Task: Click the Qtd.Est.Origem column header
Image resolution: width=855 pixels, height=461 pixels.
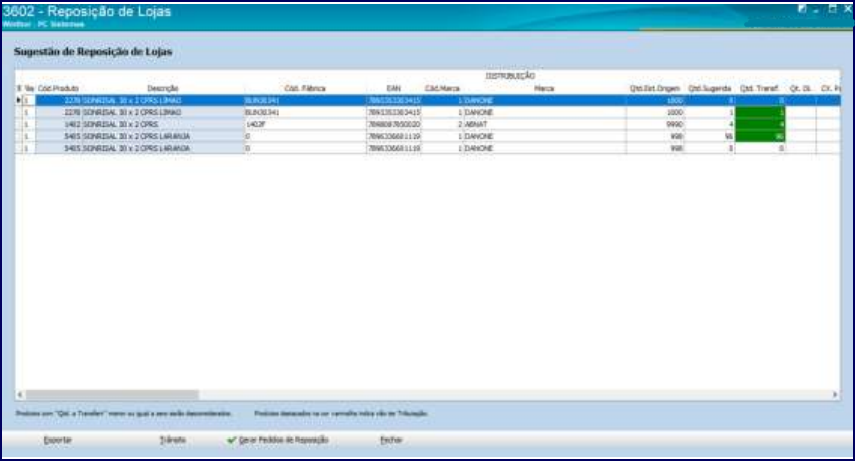Action: (x=655, y=88)
